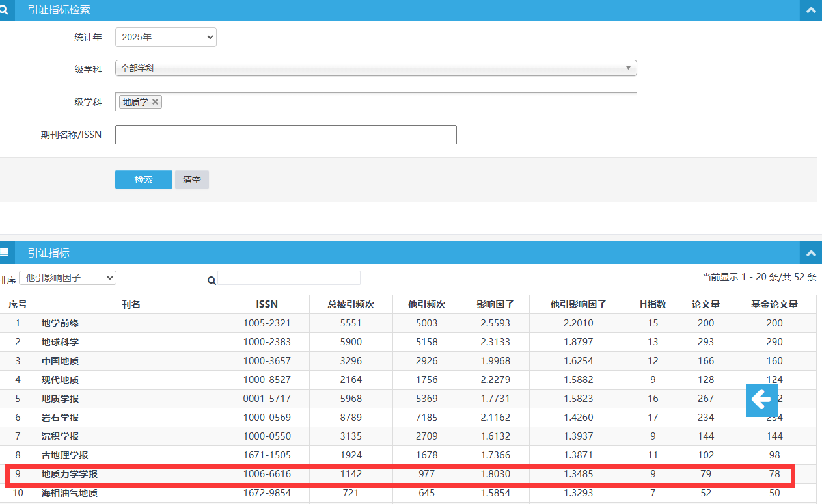Remove the 地质学 tag with x icon
This screenshot has width=822, height=504.
click(x=155, y=102)
